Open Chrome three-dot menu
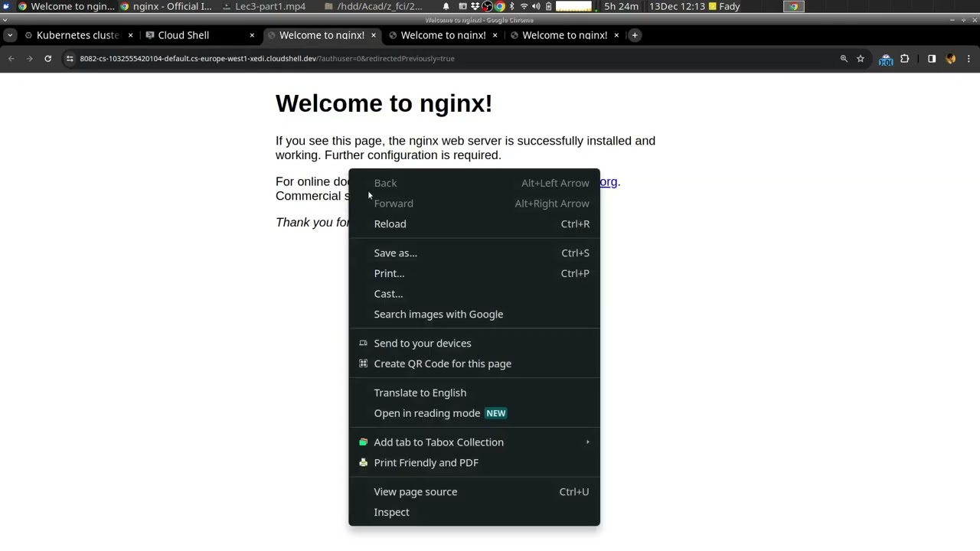This screenshot has height=551, width=980. 969,58
